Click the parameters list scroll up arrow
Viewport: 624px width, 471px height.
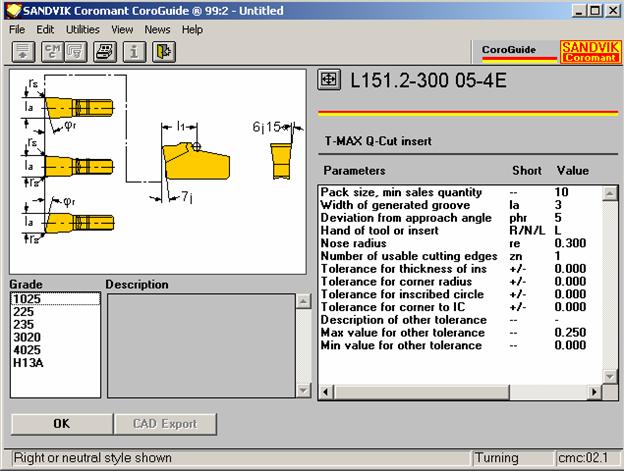[610, 193]
